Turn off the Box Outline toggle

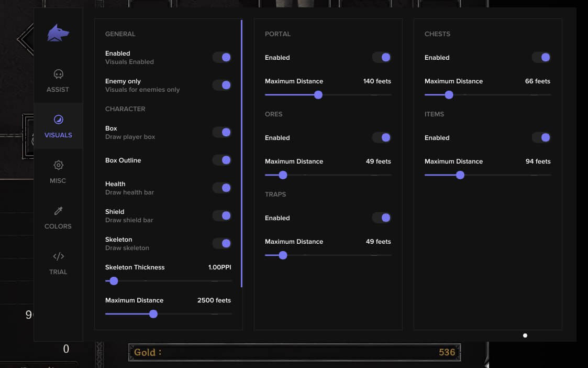[x=222, y=160]
